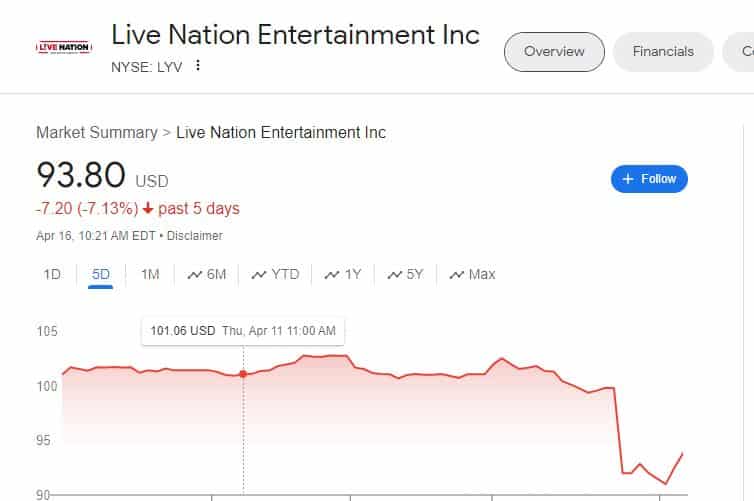Click the trend icon next to 1Y
The width and height of the screenshot is (754, 501).
[x=332, y=275]
